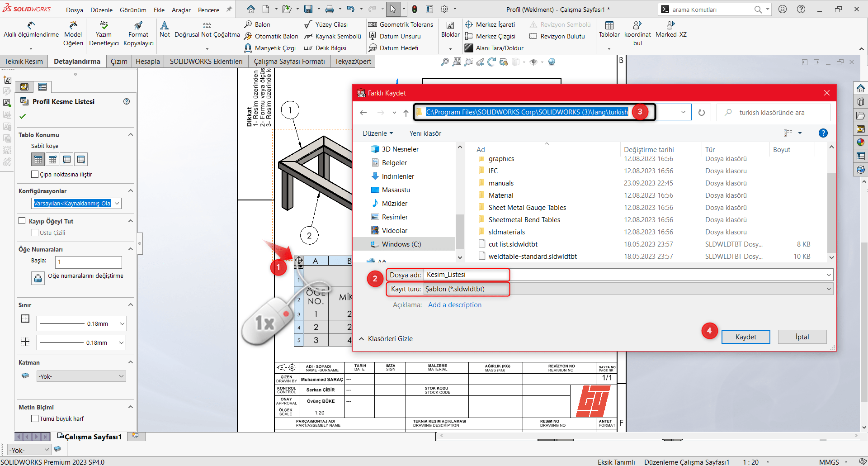
Task: Select weldtable-standard.sldwldtbt file
Action: pyautogui.click(x=533, y=256)
